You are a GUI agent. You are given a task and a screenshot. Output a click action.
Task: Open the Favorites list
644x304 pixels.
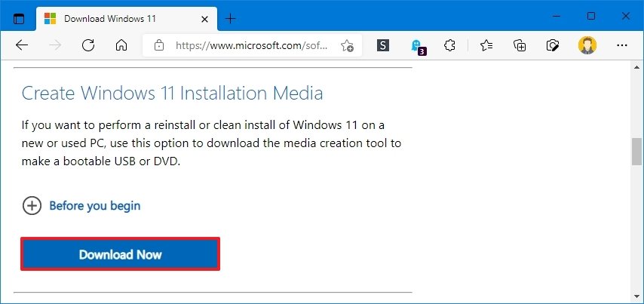pyautogui.click(x=486, y=45)
